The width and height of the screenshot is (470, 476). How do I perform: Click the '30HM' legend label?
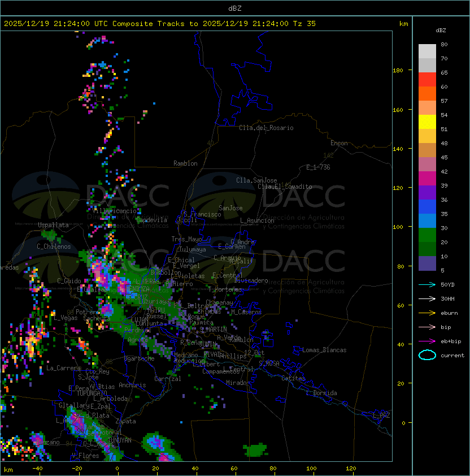[x=447, y=298]
